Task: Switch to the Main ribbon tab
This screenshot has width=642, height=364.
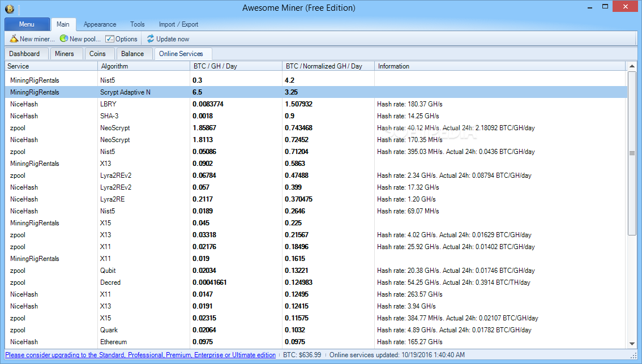Action: pos(63,24)
